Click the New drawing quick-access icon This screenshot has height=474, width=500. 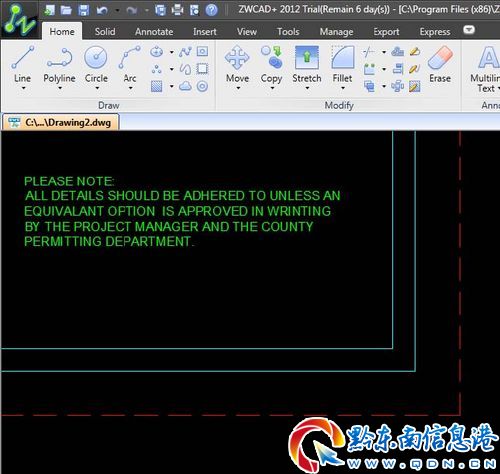tap(50, 10)
